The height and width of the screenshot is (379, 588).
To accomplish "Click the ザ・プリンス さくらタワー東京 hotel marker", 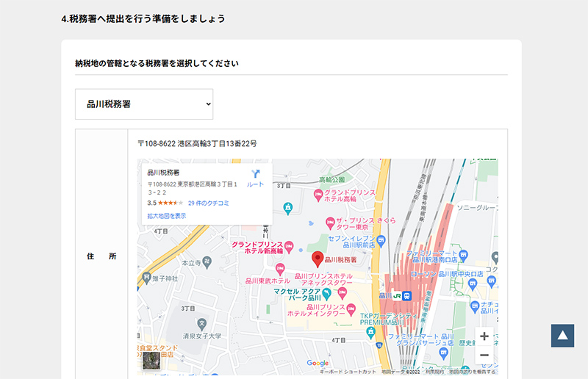I will click(x=331, y=222).
